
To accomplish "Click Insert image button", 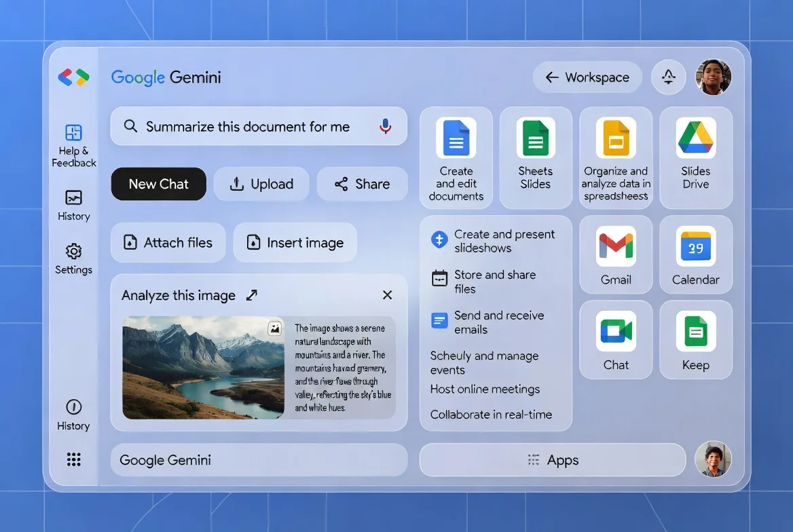I will coord(295,242).
